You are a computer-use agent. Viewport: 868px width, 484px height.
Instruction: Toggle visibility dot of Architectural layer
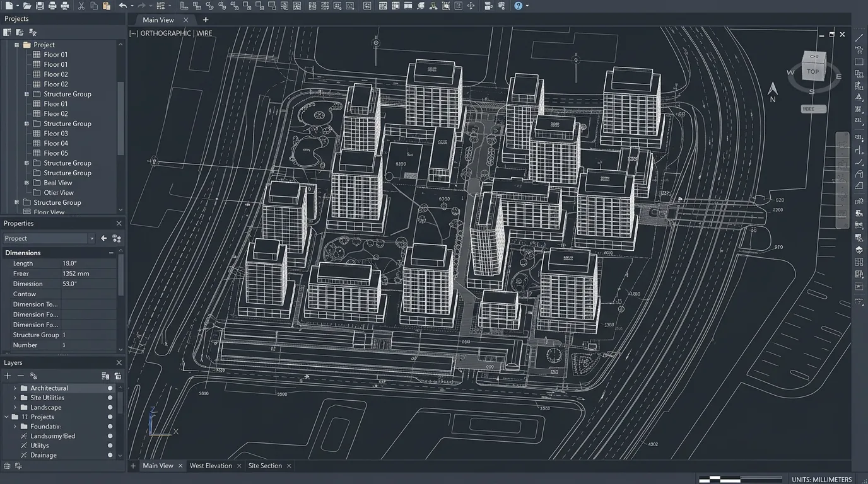[x=110, y=388]
